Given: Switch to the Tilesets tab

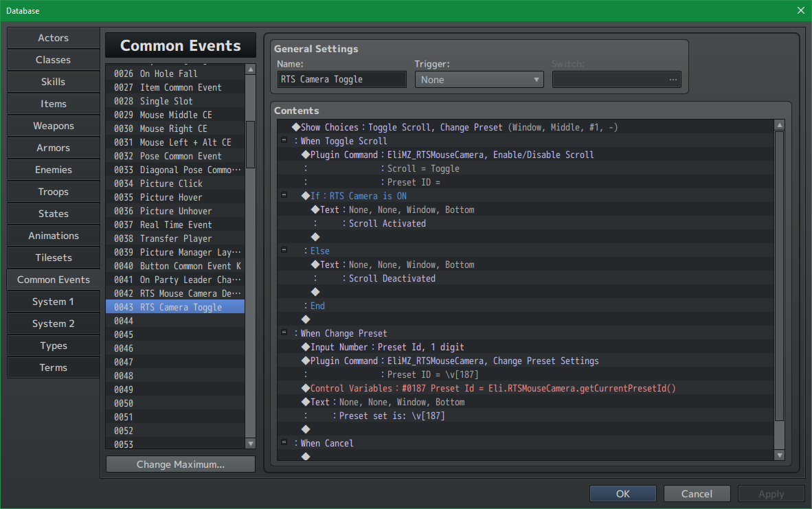Looking at the screenshot, I should pos(54,258).
